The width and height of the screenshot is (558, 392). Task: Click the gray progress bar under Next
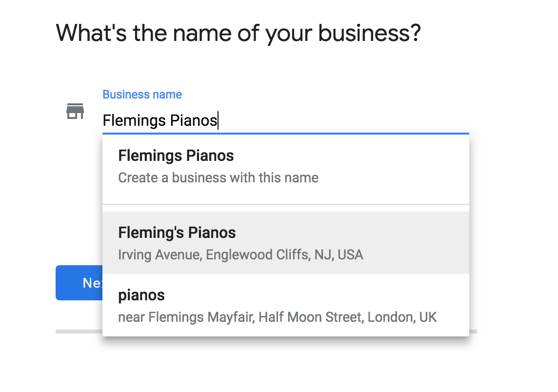79,332
